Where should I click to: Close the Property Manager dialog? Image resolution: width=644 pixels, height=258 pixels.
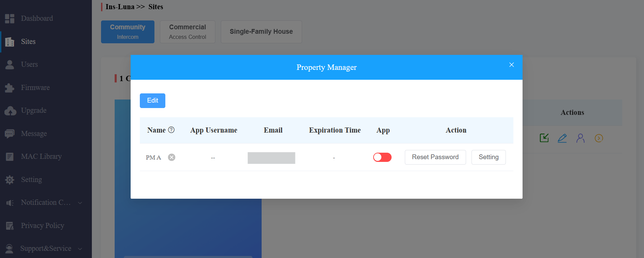pos(511,65)
